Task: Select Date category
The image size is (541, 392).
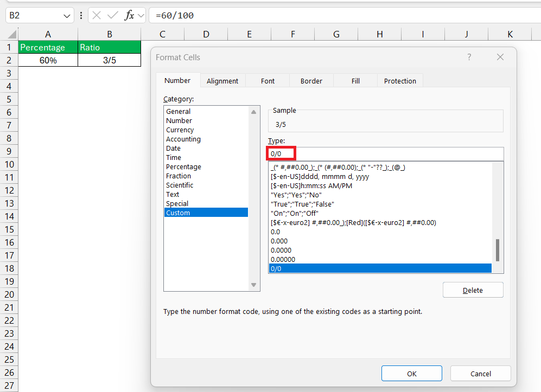Action: [x=206, y=148]
